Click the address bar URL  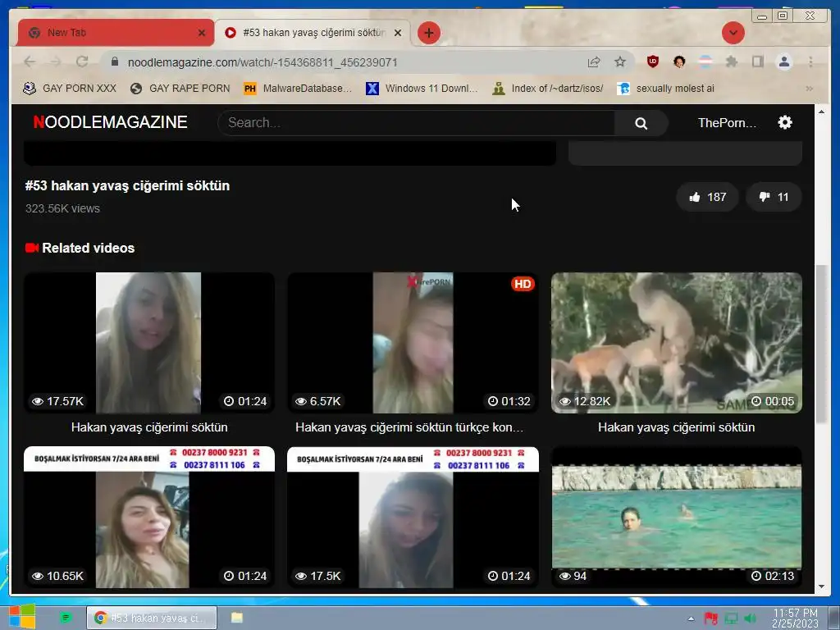(262, 62)
